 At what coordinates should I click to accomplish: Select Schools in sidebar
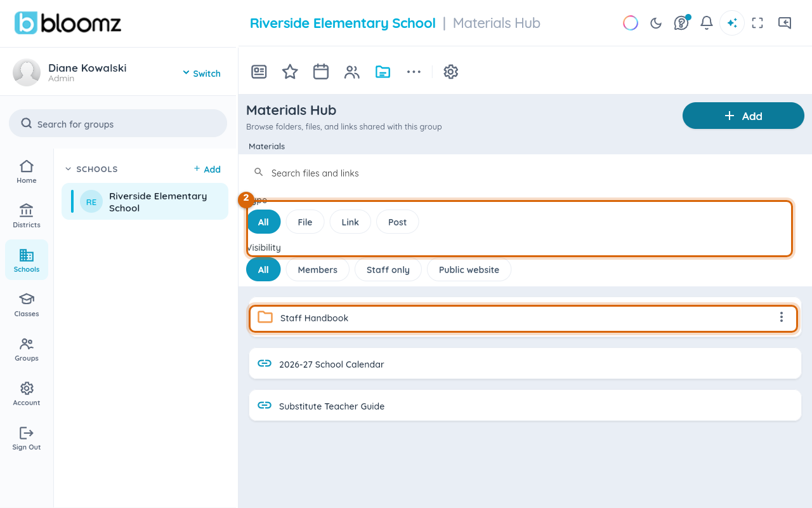pyautogui.click(x=27, y=260)
